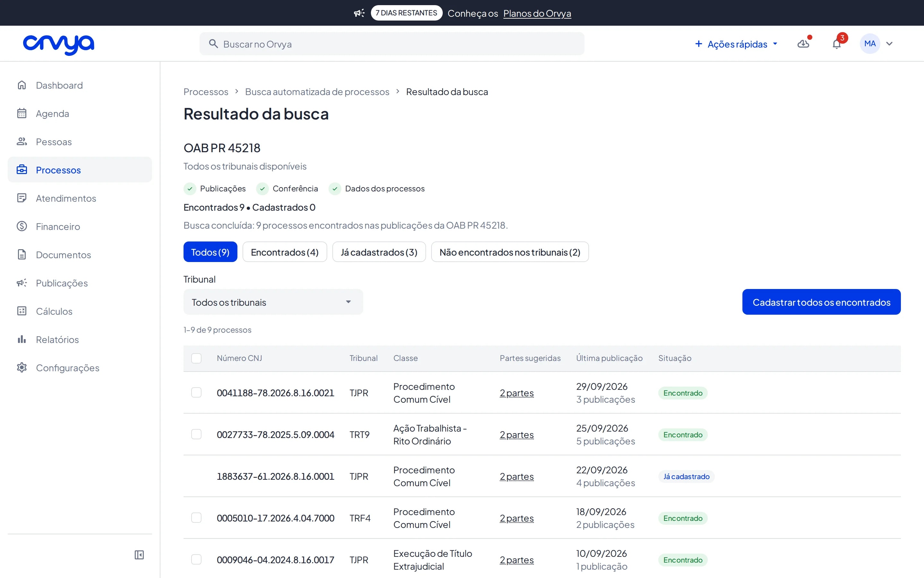Click process number 1883637-61.2026.8.16.0001
The height and width of the screenshot is (578, 924).
275,476
